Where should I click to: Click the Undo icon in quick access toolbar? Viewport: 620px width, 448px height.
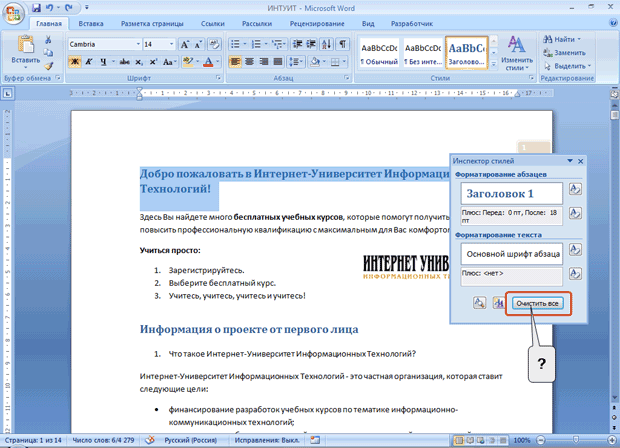click(49, 8)
